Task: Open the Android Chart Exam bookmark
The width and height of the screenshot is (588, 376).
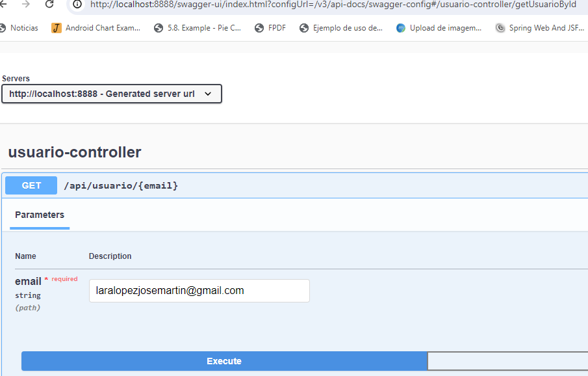Action: click(x=96, y=28)
